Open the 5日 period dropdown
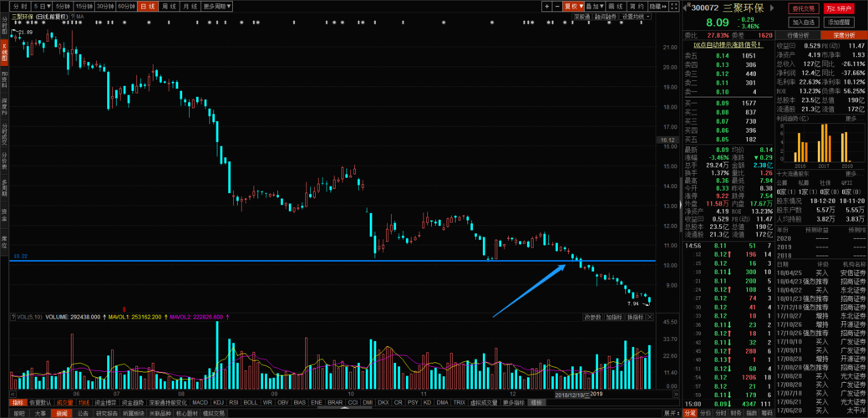The height and width of the screenshot is (418, 868). [x=43, y=6]
